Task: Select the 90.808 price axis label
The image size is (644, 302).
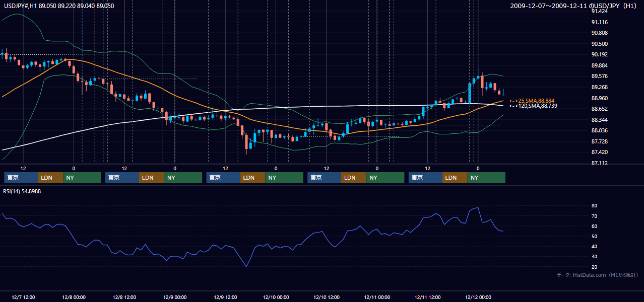Action: click(600, 33)
